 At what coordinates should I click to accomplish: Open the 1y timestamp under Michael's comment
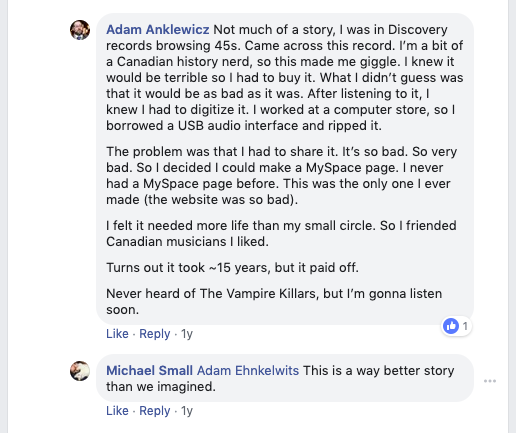pyautogui.click(x=187, y=411)
